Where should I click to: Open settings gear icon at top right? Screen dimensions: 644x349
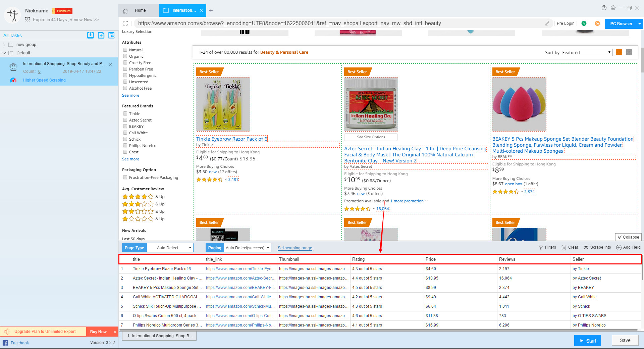click(613, 8)
